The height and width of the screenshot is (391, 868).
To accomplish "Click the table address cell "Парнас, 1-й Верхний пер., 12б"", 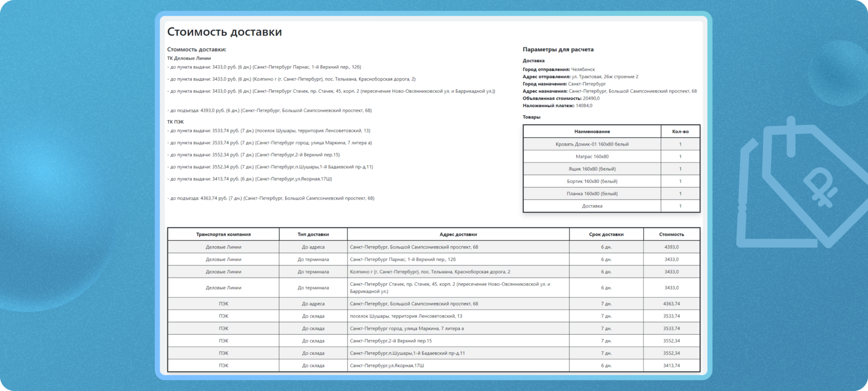I will point(458,260).
